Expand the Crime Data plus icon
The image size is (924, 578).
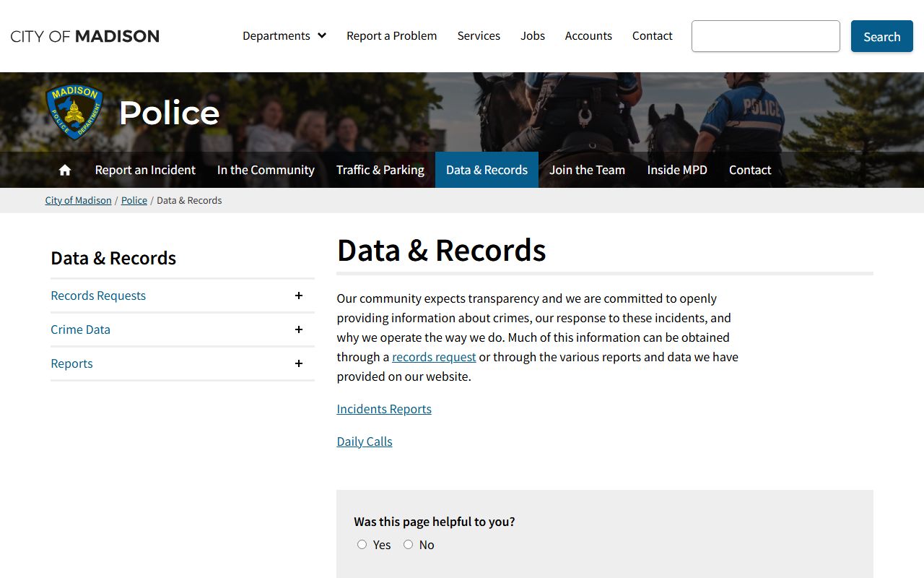(299, 329)
